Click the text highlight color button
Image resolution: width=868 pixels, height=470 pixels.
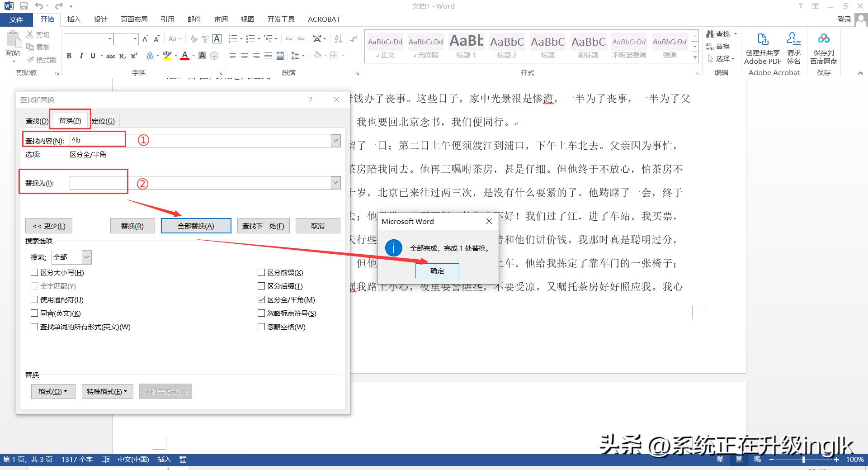(x=167, y=56)
